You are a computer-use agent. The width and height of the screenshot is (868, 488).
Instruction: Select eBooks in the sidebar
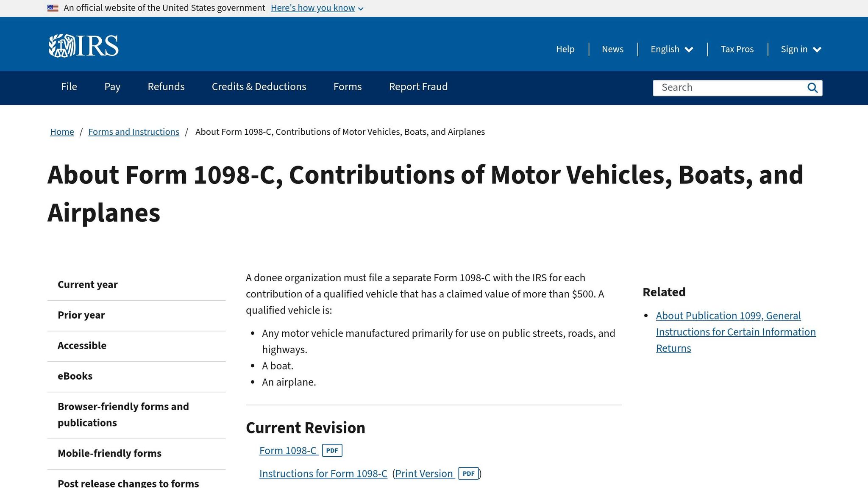pos(136,376)
